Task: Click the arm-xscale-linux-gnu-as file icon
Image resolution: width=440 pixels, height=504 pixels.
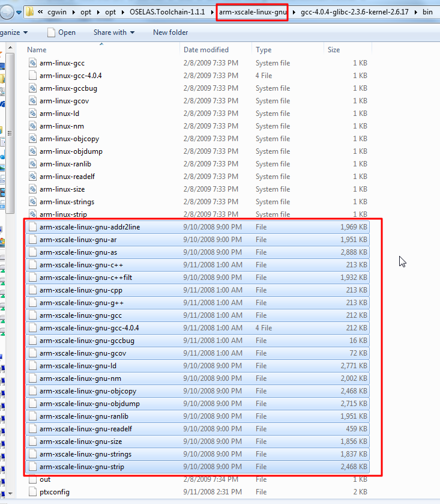Action: click(x=32, y=252)
